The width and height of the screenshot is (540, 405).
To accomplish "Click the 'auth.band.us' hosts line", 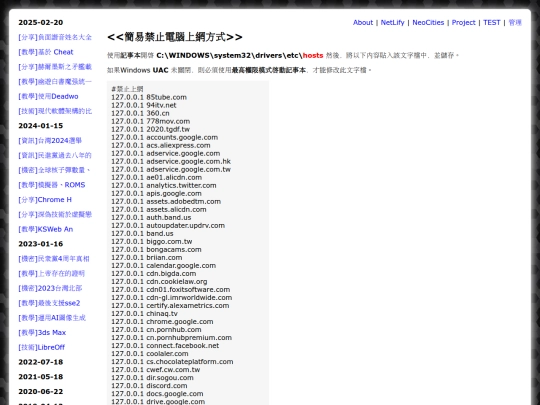I will point(151,218).
